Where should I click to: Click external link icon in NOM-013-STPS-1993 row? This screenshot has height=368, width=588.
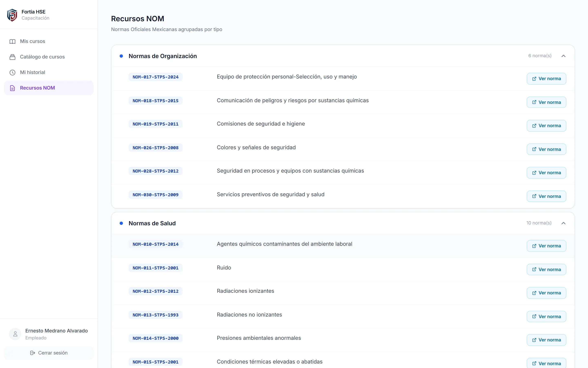pos(534,316)
